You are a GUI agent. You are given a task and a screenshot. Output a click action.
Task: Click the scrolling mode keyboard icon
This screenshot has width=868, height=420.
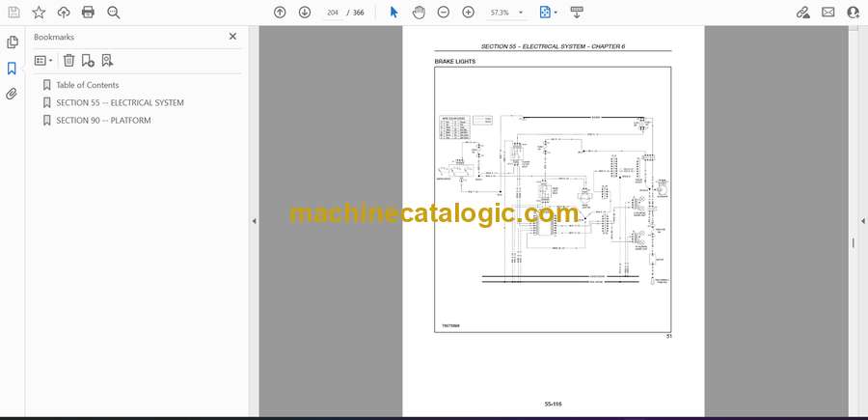(x=577, y=13)
